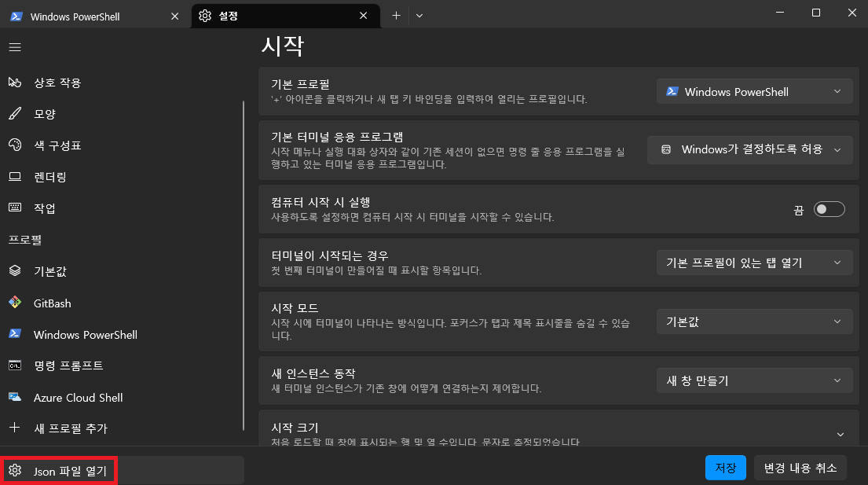Open the 기본 프로필 Windows PowerShell dropdown
This screenshot has width=868, height=485.
(755, 92)
